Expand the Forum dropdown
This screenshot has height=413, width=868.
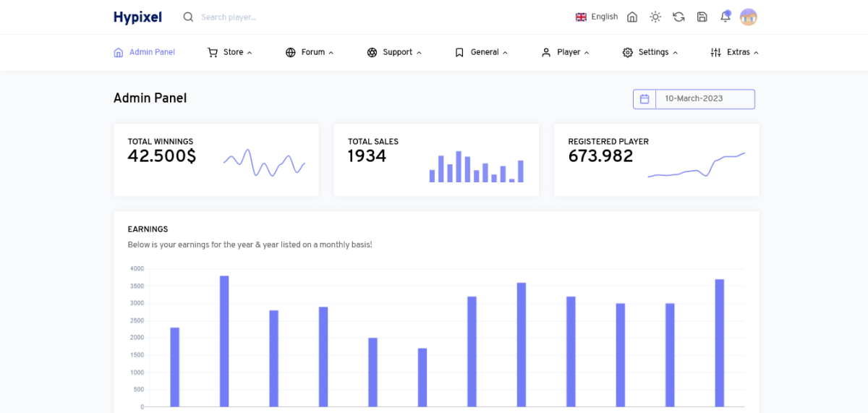coord(310,52)
